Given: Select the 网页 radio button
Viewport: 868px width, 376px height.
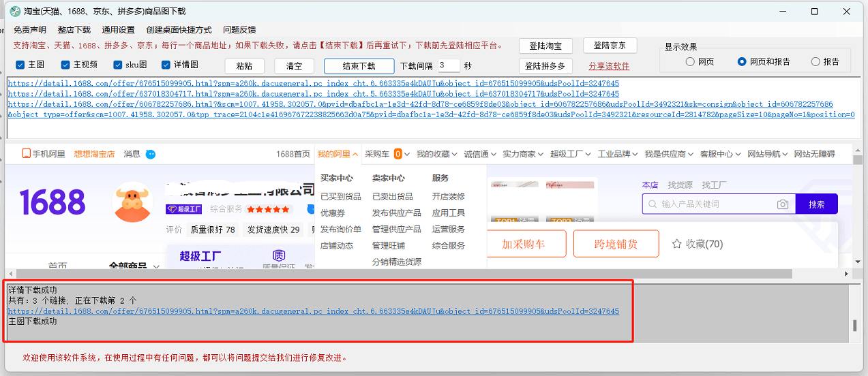Looking at the screenshot, I should [x=690, y=61].
